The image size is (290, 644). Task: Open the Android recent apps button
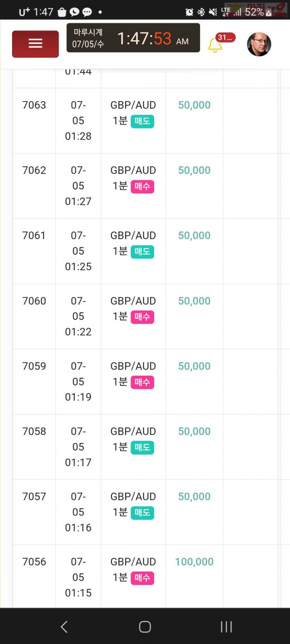tap(226, 627)
